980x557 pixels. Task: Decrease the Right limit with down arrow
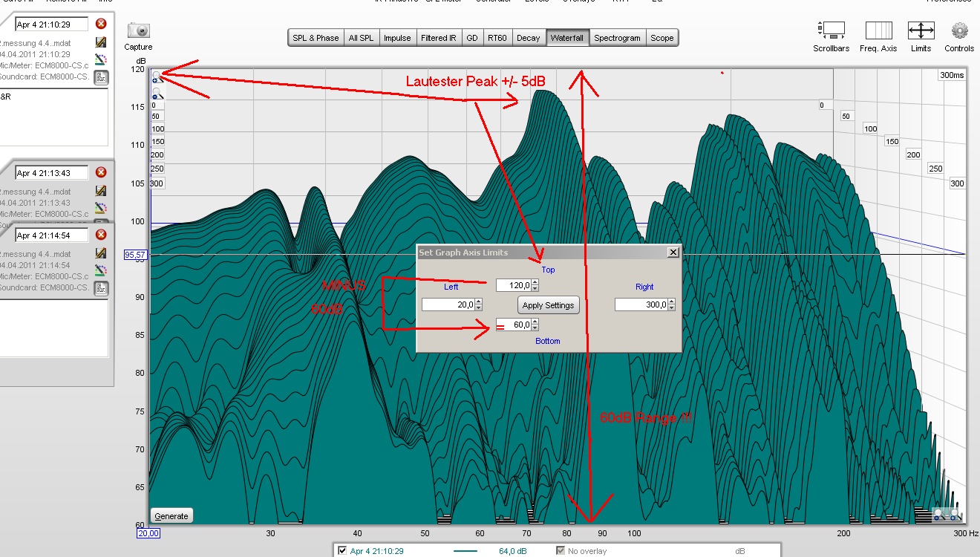[x=671, y=308]
